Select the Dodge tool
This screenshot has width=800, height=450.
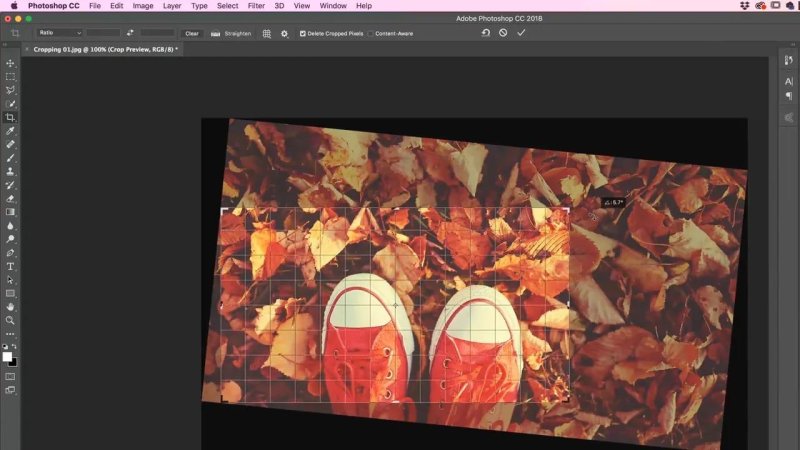click(10, 239)
